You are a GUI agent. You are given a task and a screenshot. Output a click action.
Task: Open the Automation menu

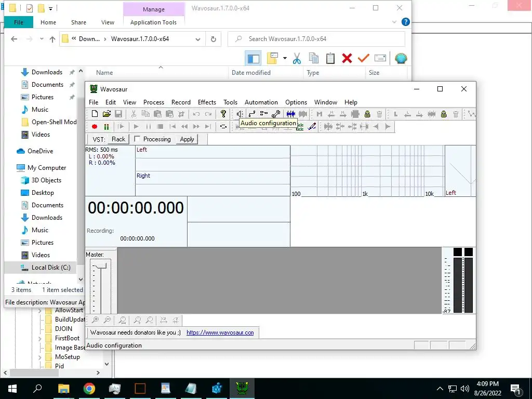(261, 102)
